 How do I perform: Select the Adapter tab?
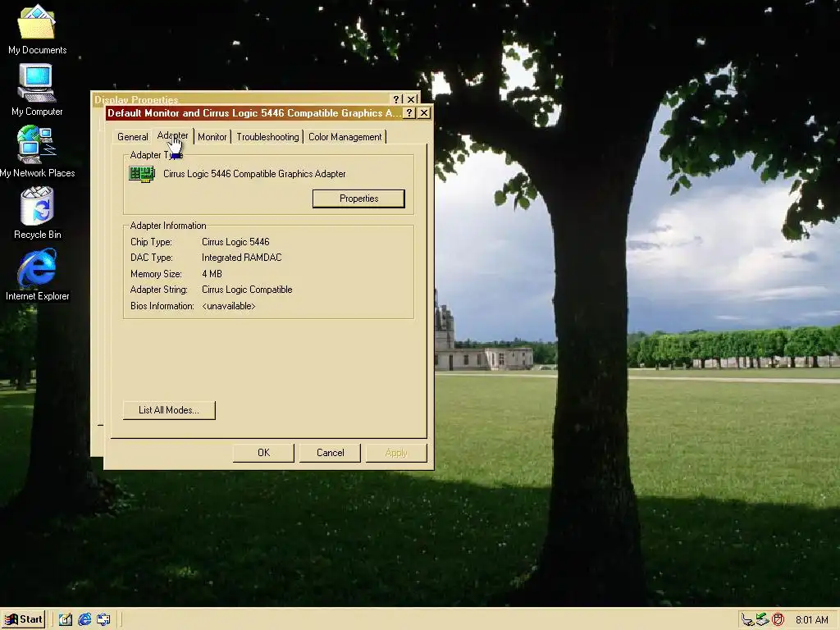coord(172,135)
